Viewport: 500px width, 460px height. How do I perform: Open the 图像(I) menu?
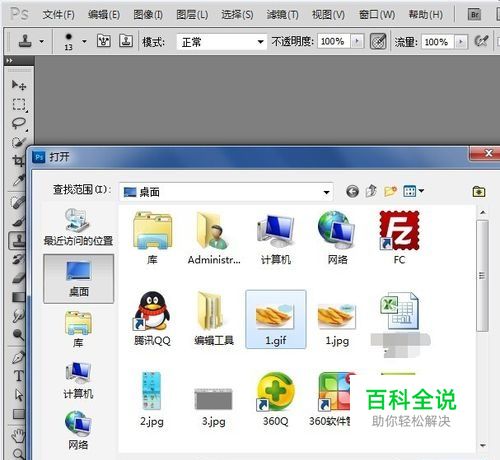point(148,14)
